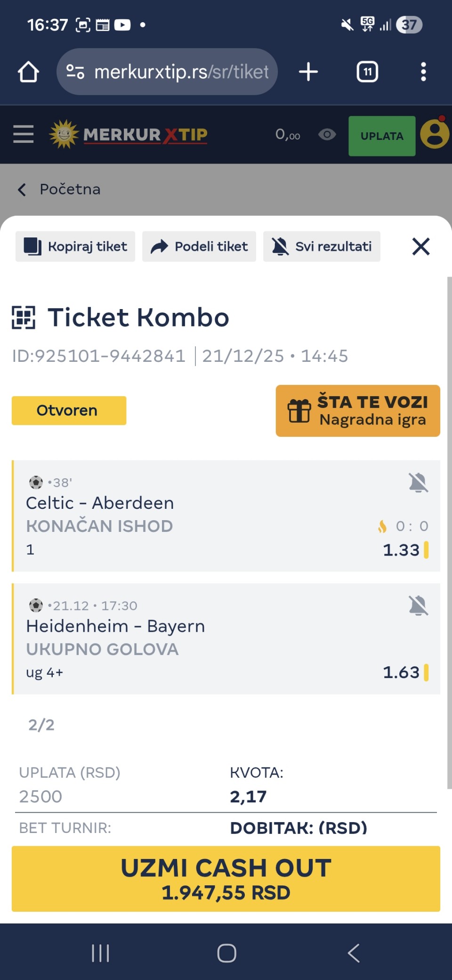This screenshot has height=980, width=452.
Task: Open the user profile avatar
Action: click(x=434, y=135)
